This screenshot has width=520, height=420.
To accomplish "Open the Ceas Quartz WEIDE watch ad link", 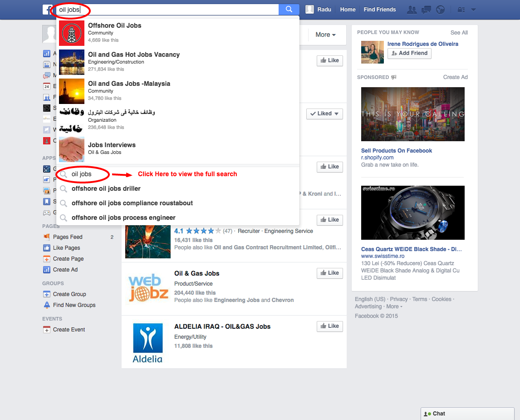I will click(x=411, y=249).
